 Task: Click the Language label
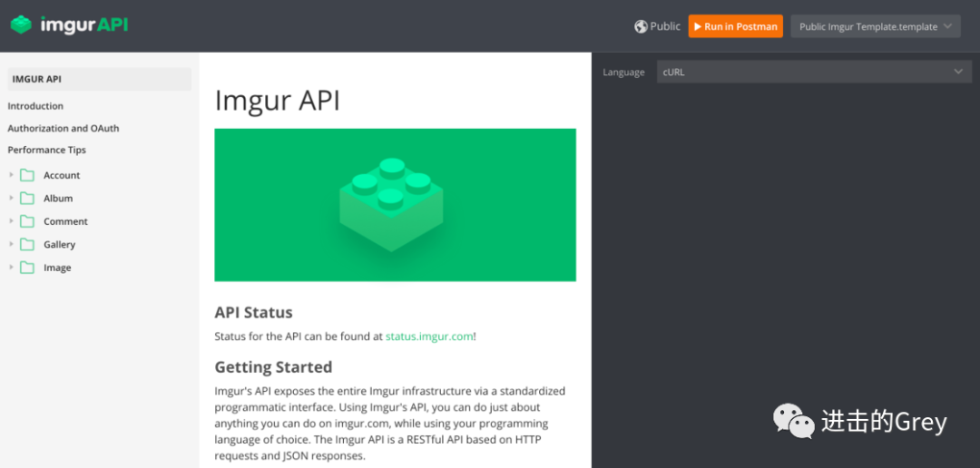(x=623, y=73)
